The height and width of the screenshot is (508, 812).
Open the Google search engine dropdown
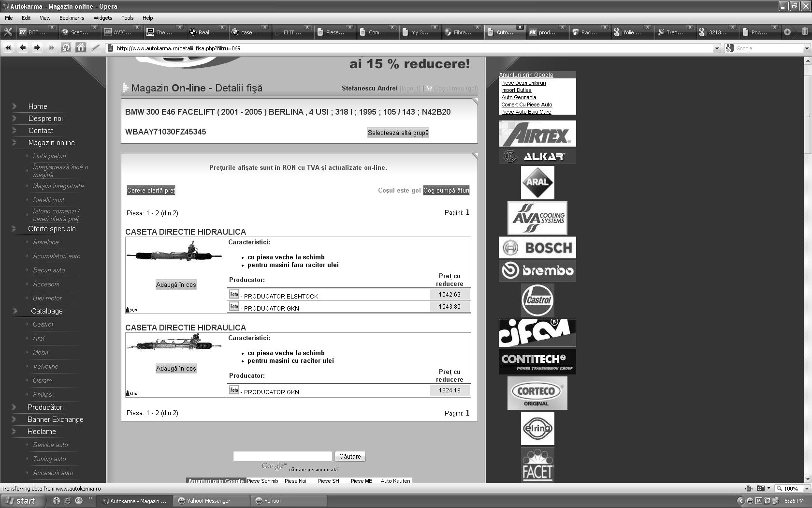click(x=806, y=48)
